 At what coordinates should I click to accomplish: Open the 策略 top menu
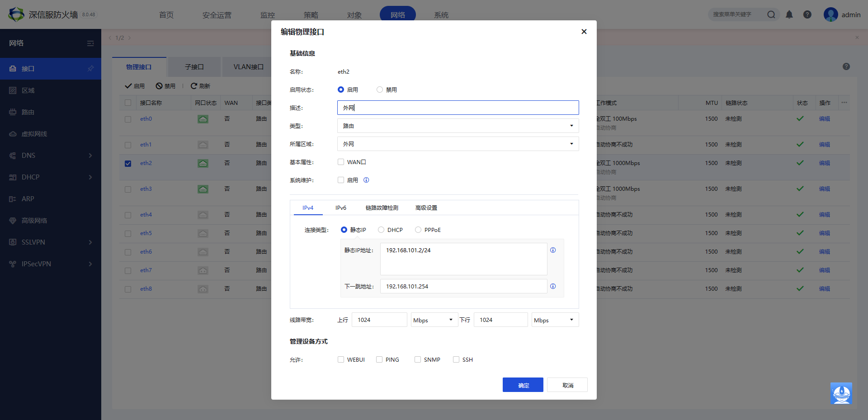click(311, 15)
